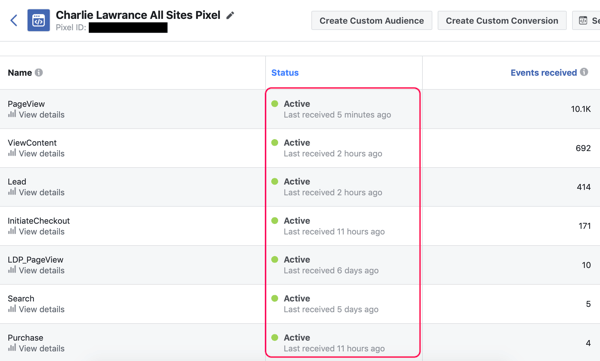Sort by Events received column header

coord(543,73)
